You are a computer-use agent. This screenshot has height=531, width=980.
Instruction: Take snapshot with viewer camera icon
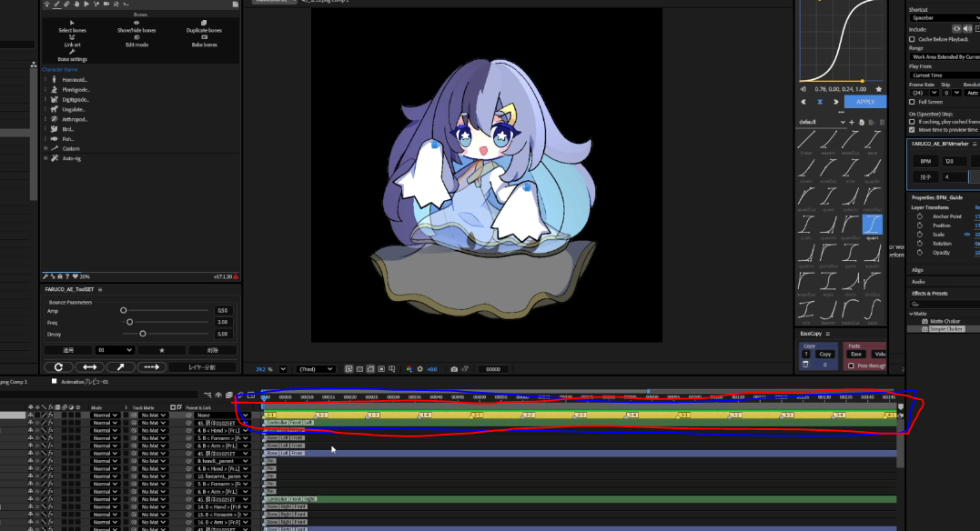tap(454, 369)
